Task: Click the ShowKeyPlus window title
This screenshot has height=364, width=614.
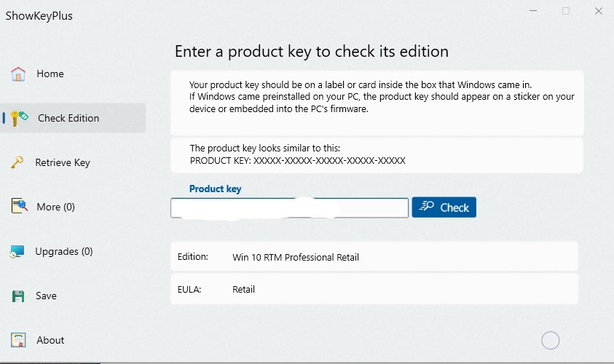Action: pos(39,16)
